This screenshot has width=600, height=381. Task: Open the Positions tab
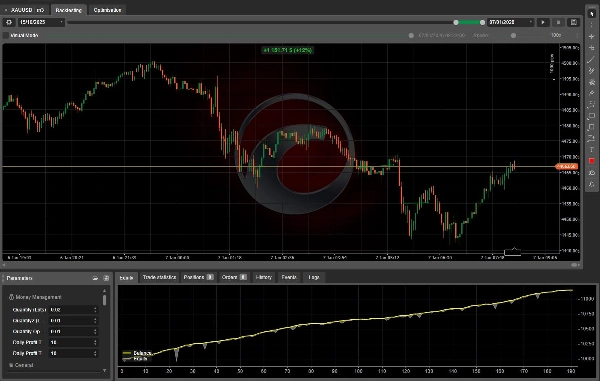pyautogui.click(x=198, y=277)
